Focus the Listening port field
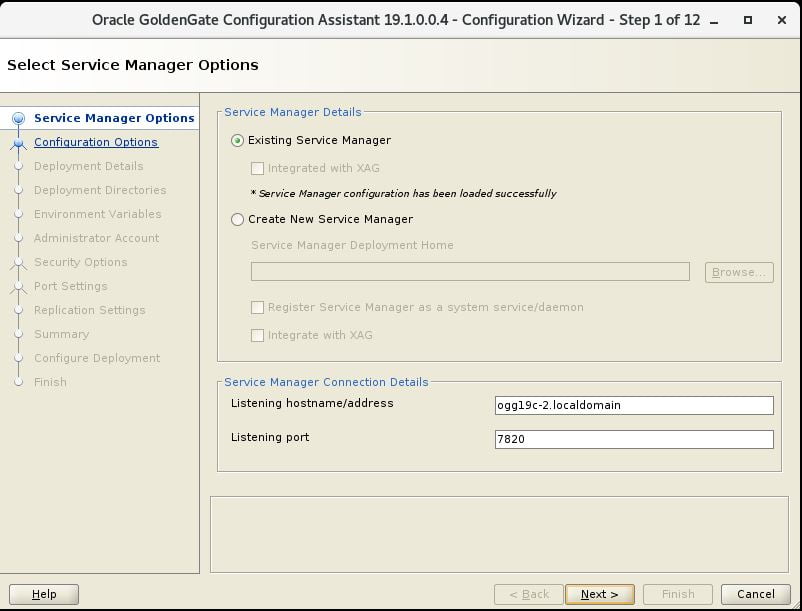802x611 pixels. (634, 439)
